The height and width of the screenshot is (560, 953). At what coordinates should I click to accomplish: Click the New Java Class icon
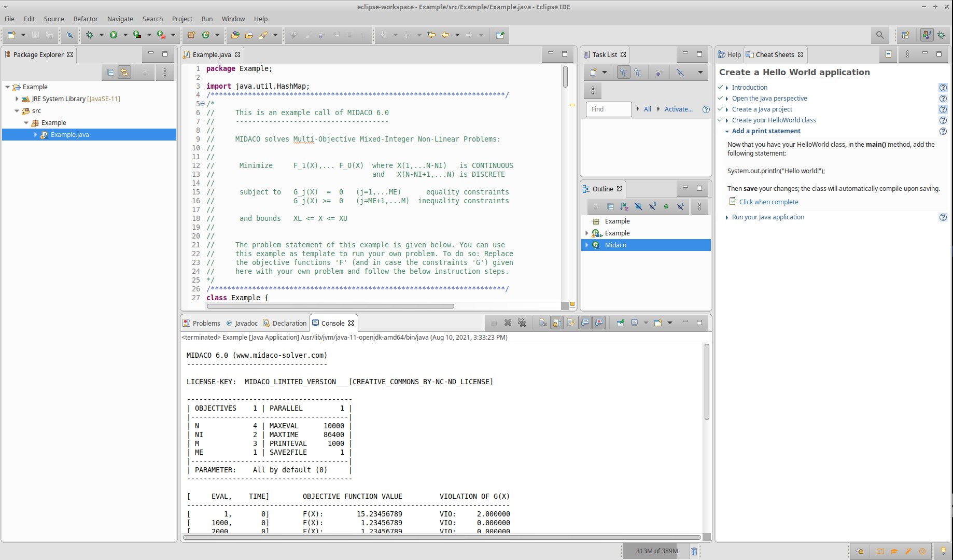coord(206,35)
